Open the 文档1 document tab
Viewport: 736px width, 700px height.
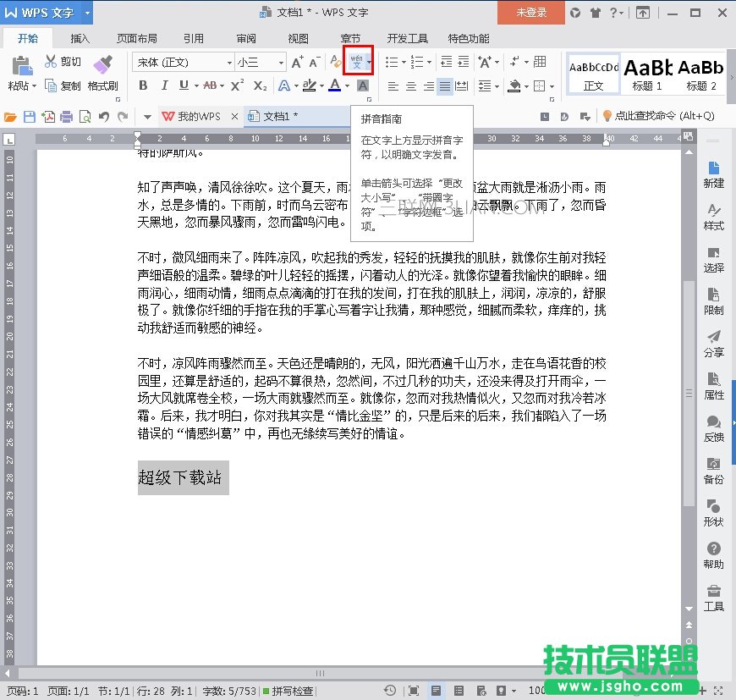[x=280, y=116]
